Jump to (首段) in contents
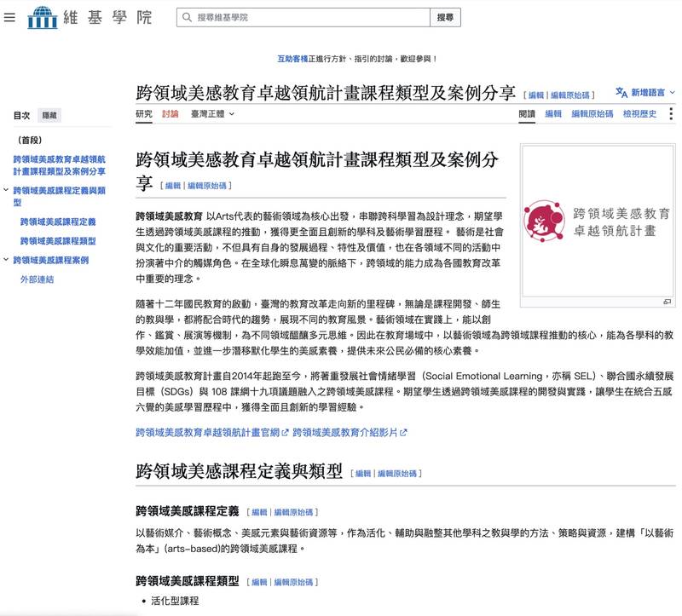The height and width of the screenshot is (616, 682). [x=30, y=140]
